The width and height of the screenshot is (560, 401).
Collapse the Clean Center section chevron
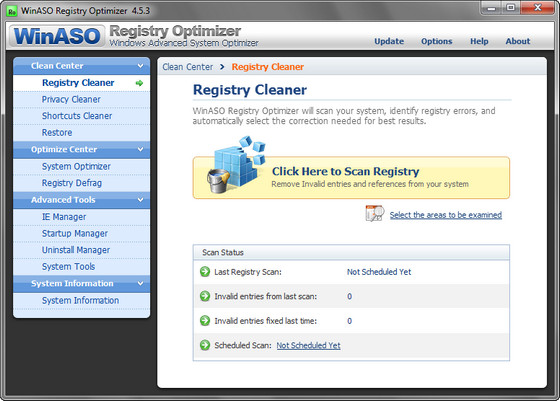[x=140, y=66]
